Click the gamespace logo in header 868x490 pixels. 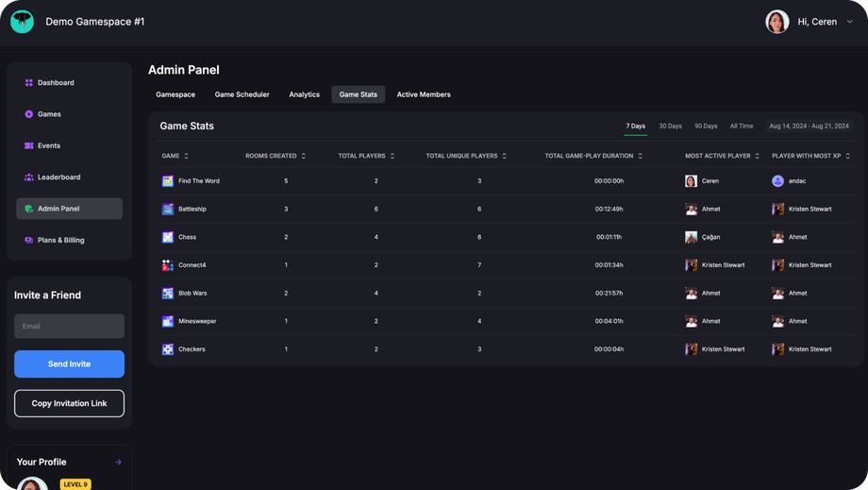coord(23,22)
